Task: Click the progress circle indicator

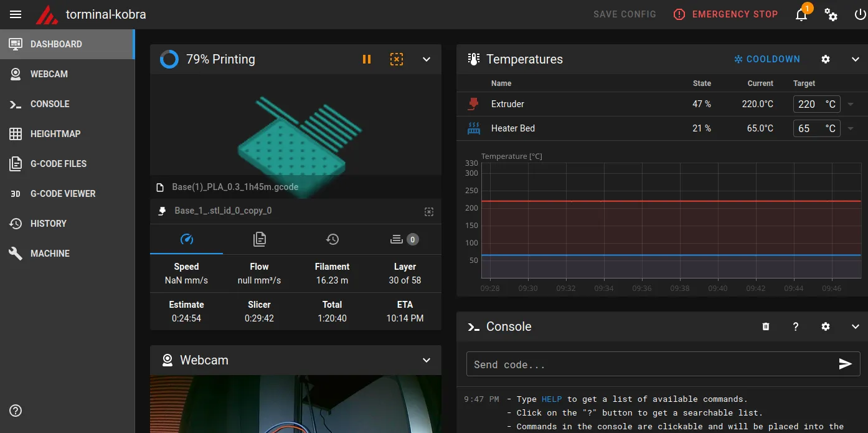Action: [169, 59]
